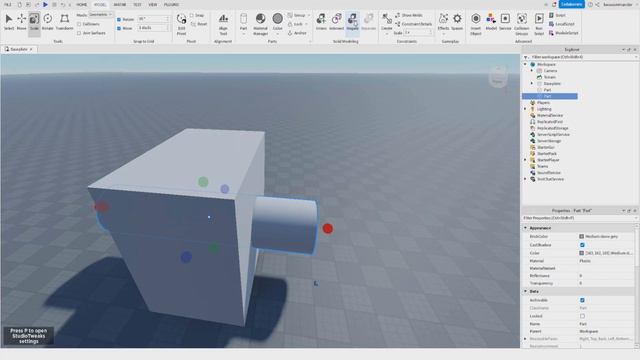Open Collision Groups editor

(x=522, y=24)
